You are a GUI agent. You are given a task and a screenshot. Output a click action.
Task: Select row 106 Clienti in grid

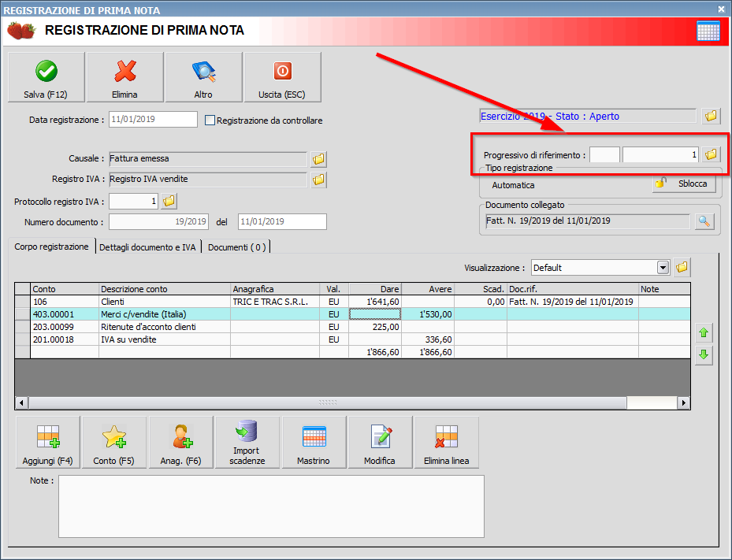[352, 302]
